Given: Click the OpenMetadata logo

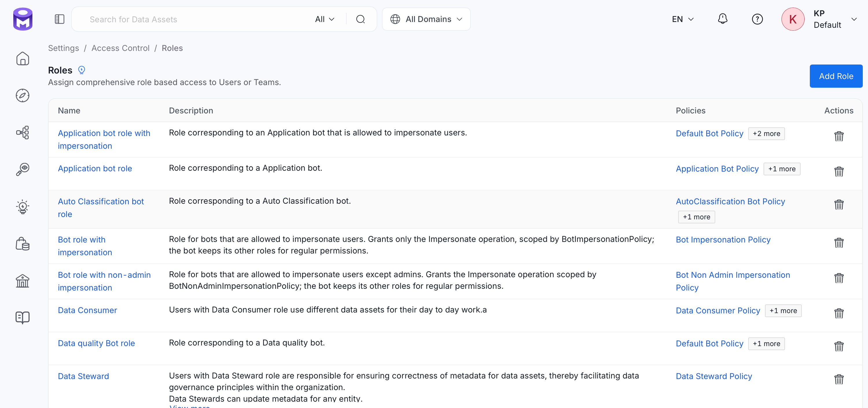Looking at the screenshot, I should [x=23, y=19].
